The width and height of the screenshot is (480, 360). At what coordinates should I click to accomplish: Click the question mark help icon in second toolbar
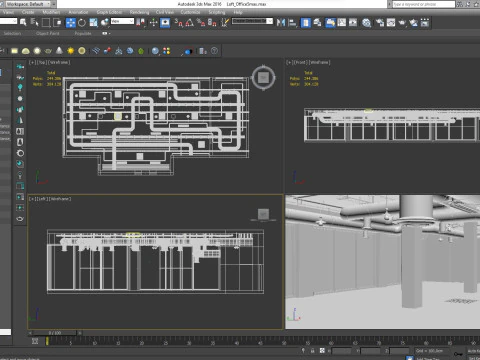coord(214,51)
